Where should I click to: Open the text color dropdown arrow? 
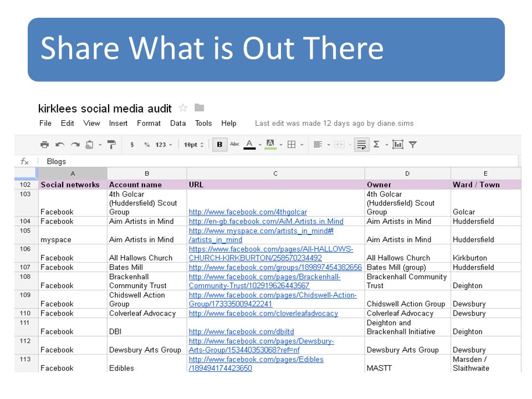[260, 145]
